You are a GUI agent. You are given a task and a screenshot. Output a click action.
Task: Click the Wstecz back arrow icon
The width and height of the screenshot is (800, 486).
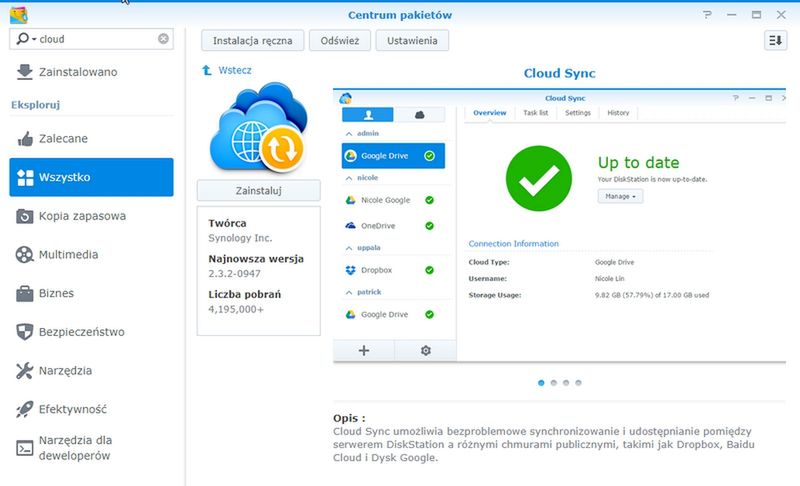[x=207, y=70]
